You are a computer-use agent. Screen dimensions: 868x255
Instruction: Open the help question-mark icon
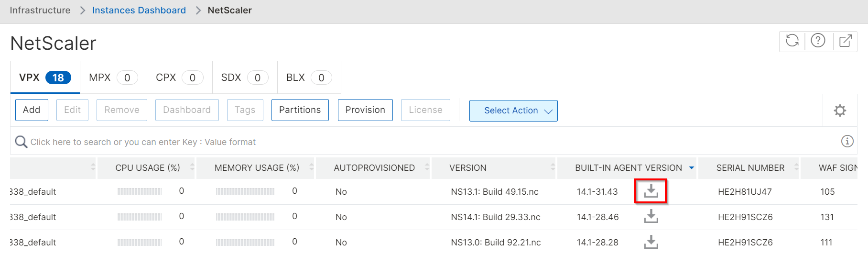point(818,41)
